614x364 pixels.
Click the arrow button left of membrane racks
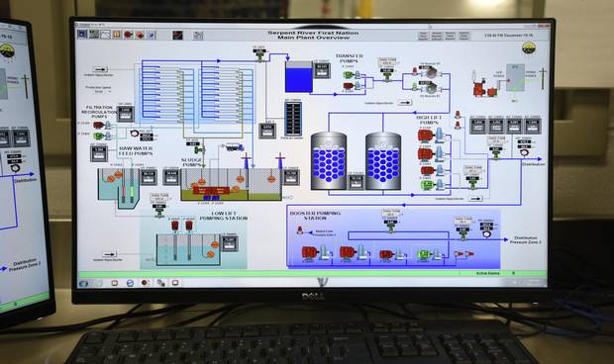pyautogui.click(x=100, y=69)
